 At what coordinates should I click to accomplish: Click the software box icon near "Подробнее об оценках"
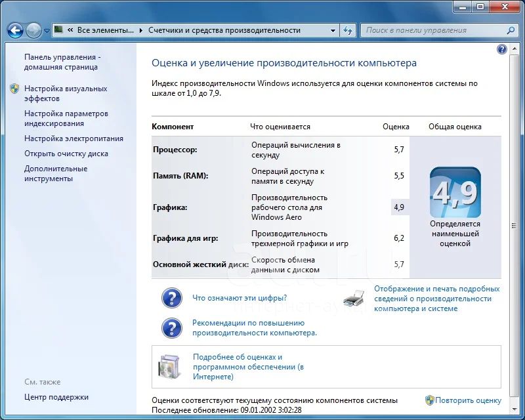(x=171, y=367)
